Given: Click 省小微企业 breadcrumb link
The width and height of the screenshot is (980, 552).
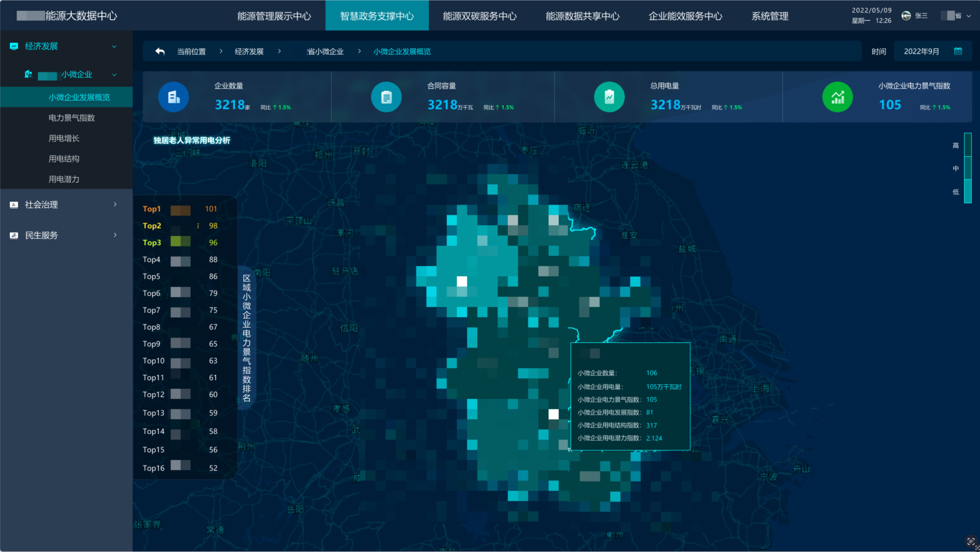Looking at the screenshot, I should click(x=325, y=51).
